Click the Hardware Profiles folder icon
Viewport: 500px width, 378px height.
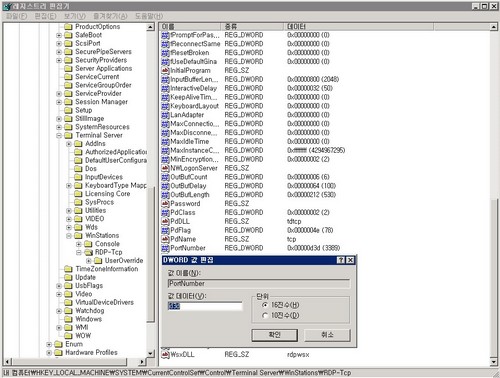[x=58, y=353]
